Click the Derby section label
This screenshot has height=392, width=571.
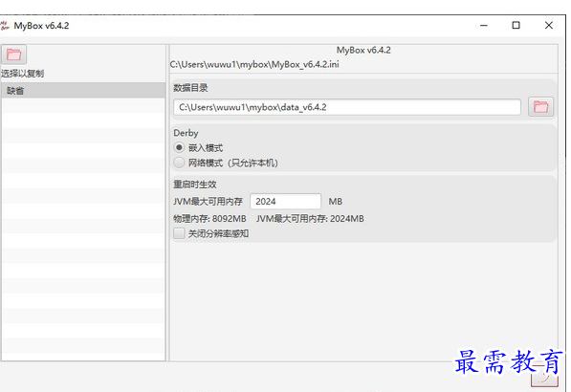click(186, 133)
